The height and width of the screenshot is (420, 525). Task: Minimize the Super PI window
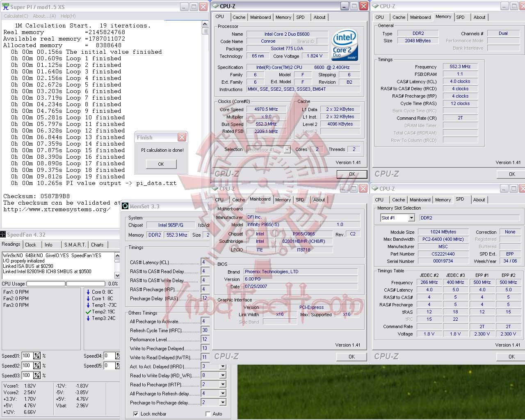pyautogui.click(x=184, y=7)
